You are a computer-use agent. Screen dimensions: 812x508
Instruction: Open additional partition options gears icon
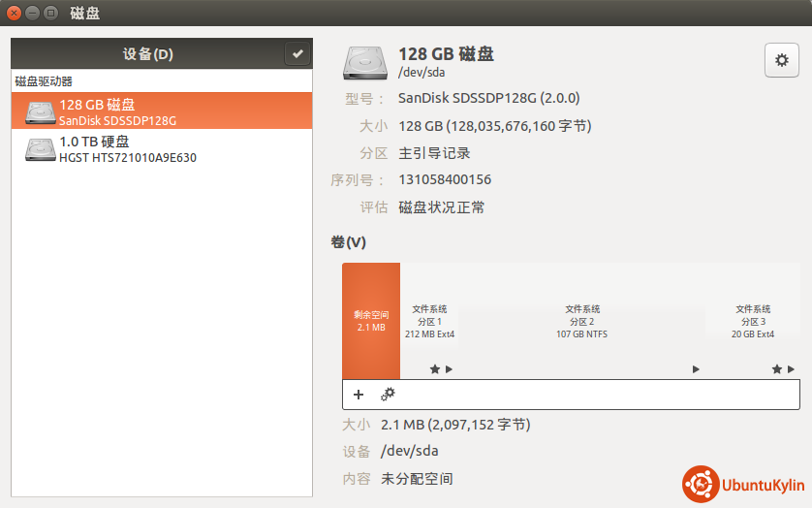pos(388,395)
